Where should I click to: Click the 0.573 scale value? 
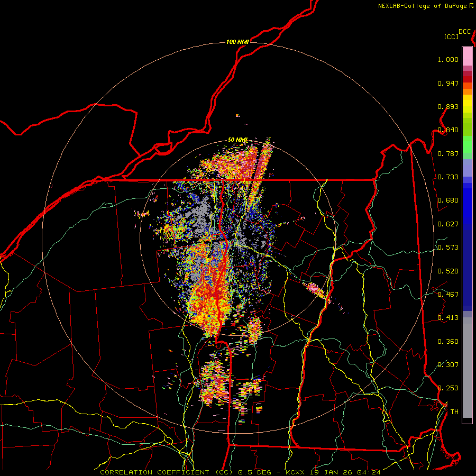click(448, 248)
